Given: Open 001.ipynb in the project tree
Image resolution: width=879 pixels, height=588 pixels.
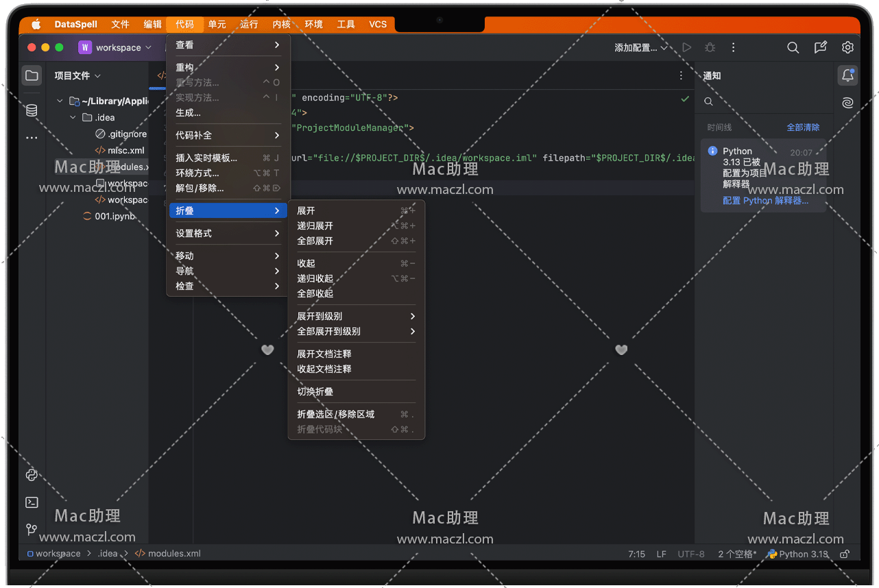Looking at the screenshot, I should pos(115,216).
